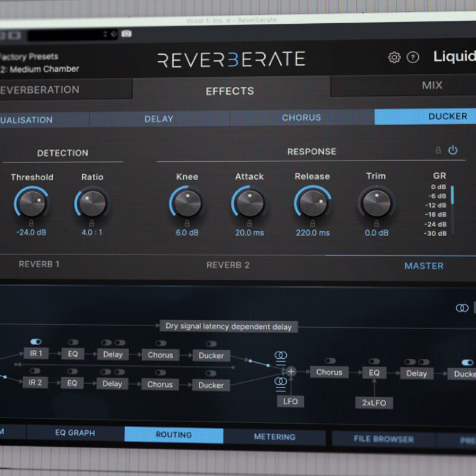This screenshot has height=476, width=476.
Task: Toggle the IR 1 enable switch
Action: coord(36,342)
